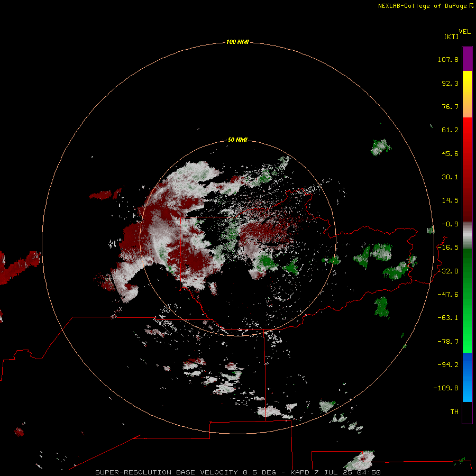Click the 100 NMI range ring label

pyautogui.click(x=237, y=42)
